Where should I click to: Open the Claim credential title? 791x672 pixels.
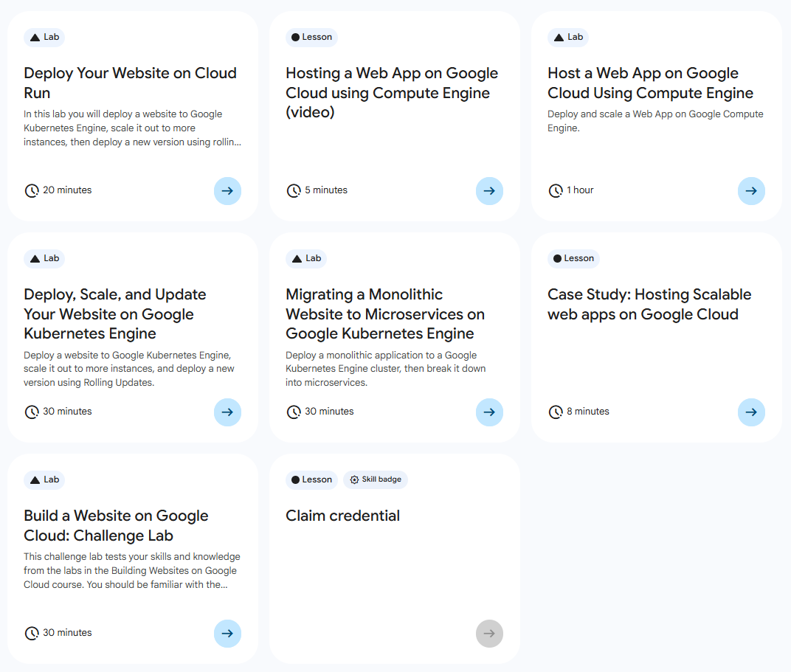click(343, 516)
